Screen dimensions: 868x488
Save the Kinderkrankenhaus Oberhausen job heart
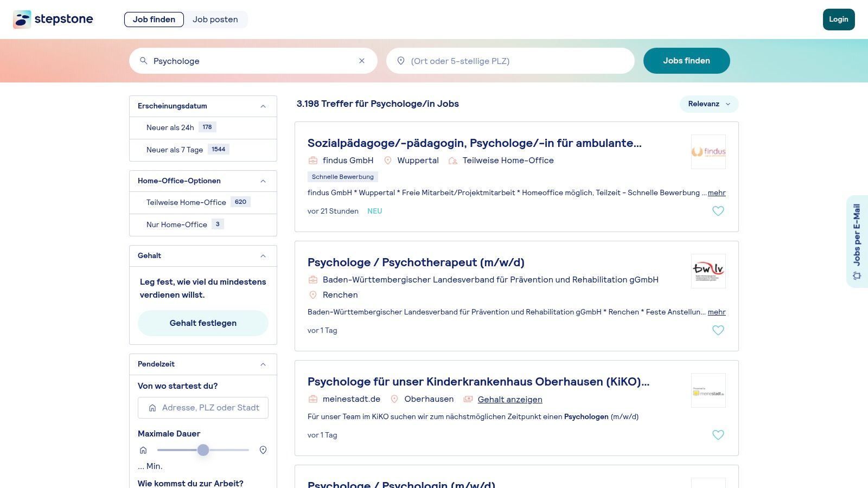718,435
